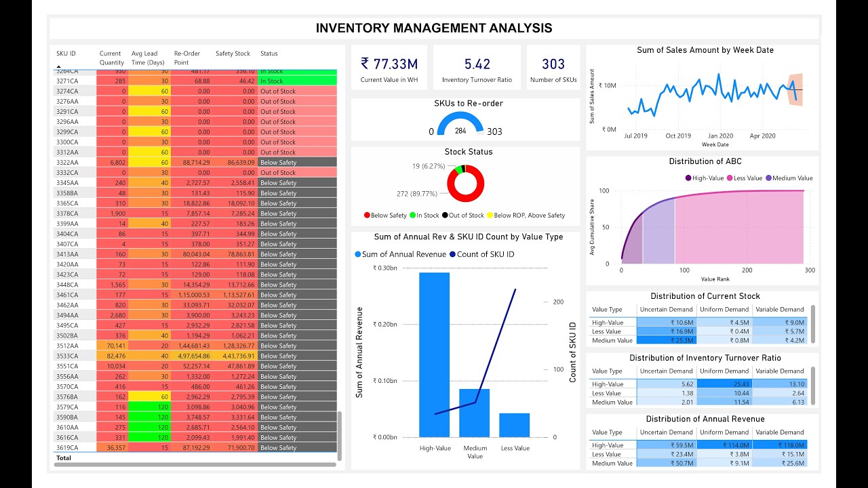Click the 272 (89.77%) donut label
Viewport: 868px width, 488px height.
pyautogui.click(x=418, y=194)
